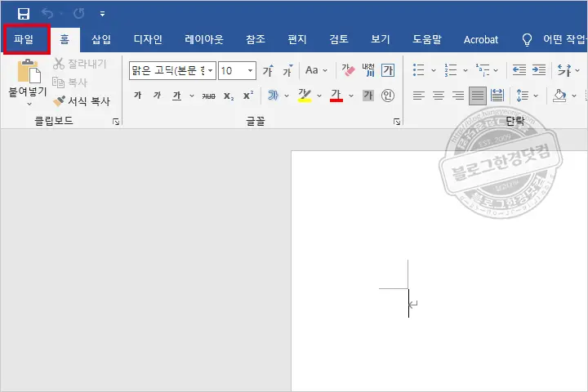Click 잘라내기 cut button
This screenshot has width=588, height=392.
click(x=80, y=64)
